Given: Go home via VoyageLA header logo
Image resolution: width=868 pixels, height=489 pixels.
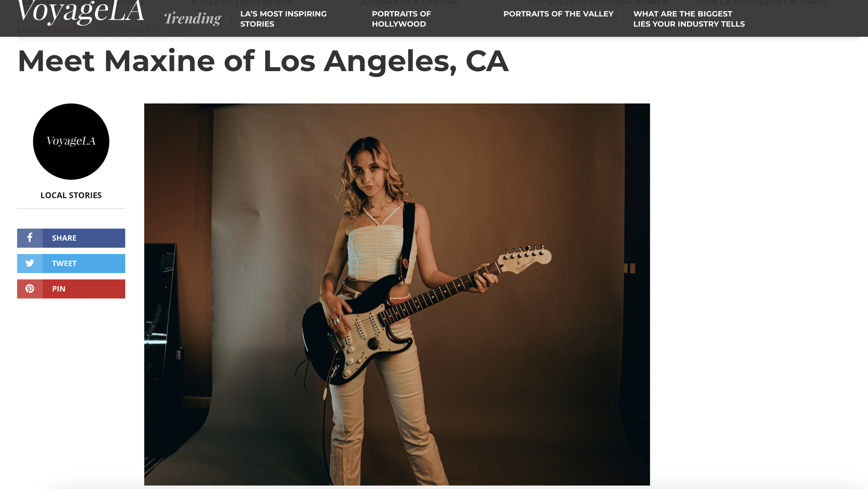Looking at the screenshot, I should (81, 12).
